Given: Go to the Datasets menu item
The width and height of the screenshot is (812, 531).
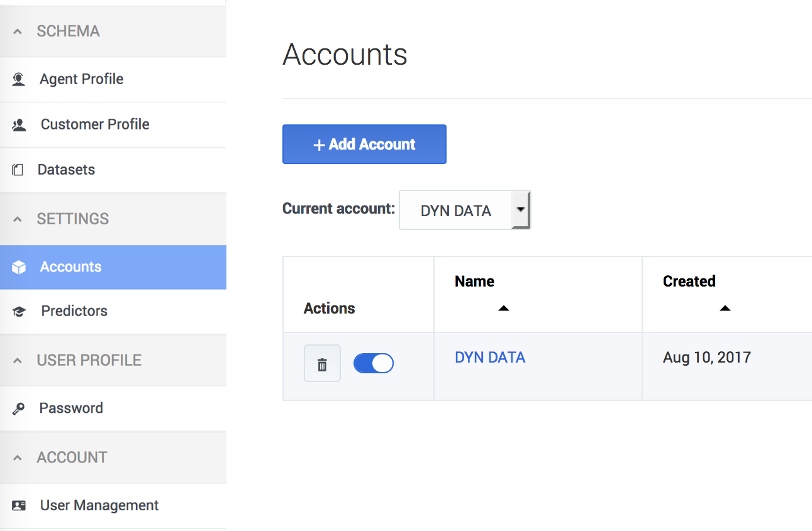Looking at the screenshot, I should [113, 170].
